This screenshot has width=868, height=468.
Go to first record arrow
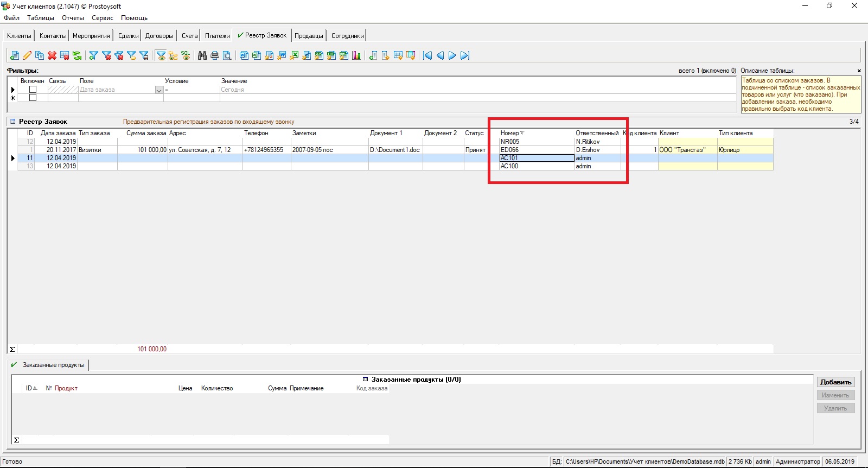pos(427,55)
